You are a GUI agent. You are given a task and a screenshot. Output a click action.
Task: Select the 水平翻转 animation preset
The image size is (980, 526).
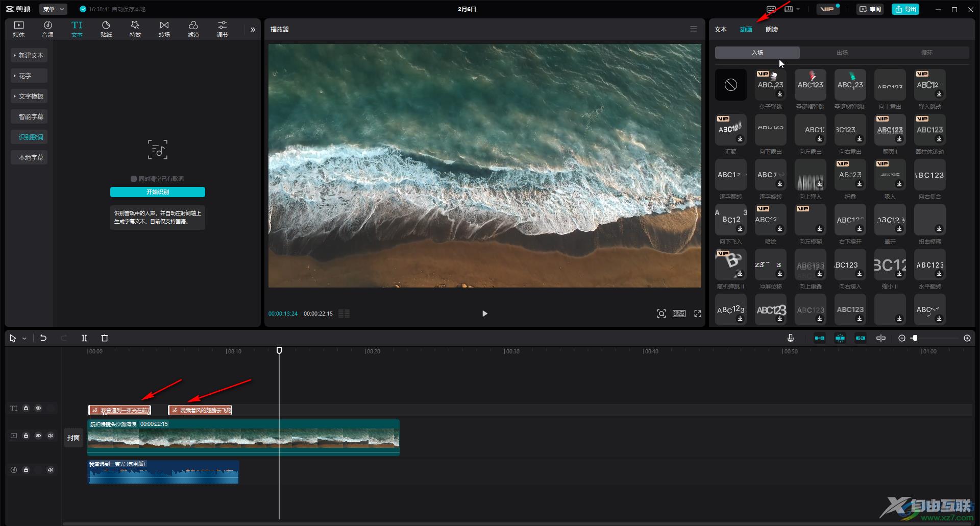coord(930,265)
